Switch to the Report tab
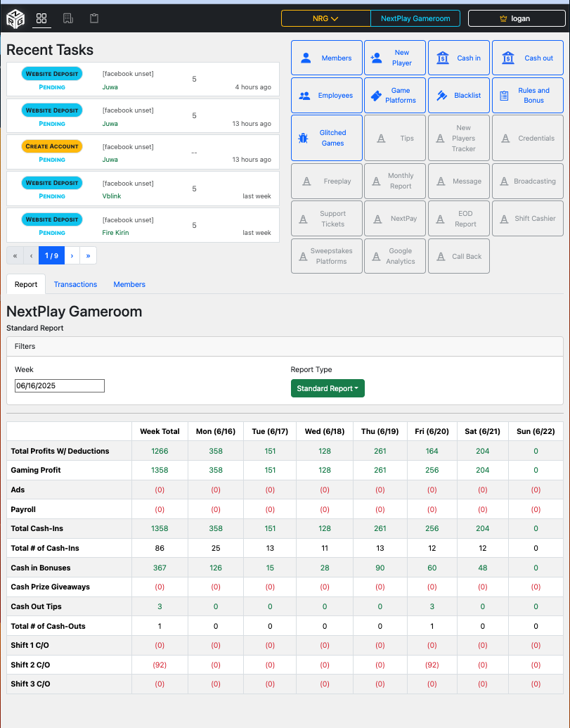Viewport: 570px width, 728px height. pos(26,284)
